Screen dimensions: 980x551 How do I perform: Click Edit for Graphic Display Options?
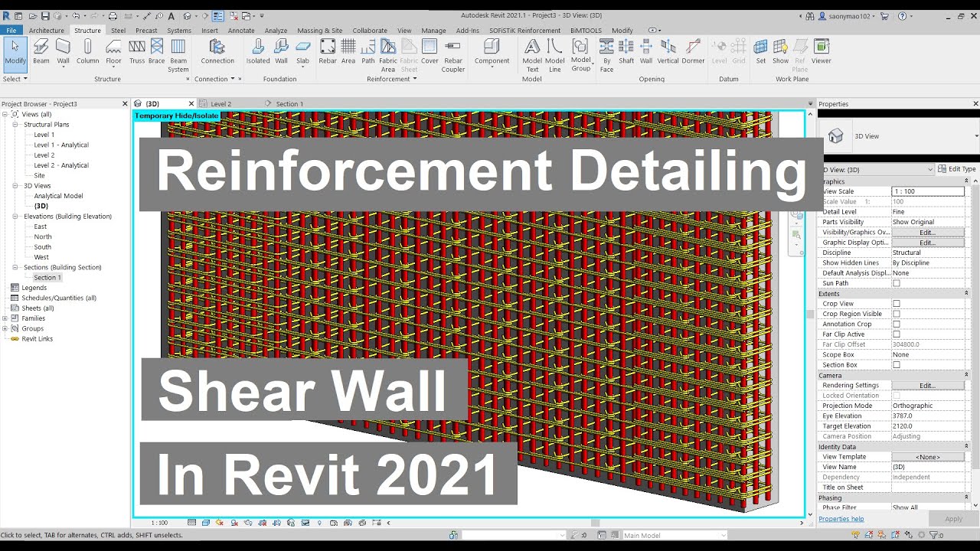pos(927,243)
